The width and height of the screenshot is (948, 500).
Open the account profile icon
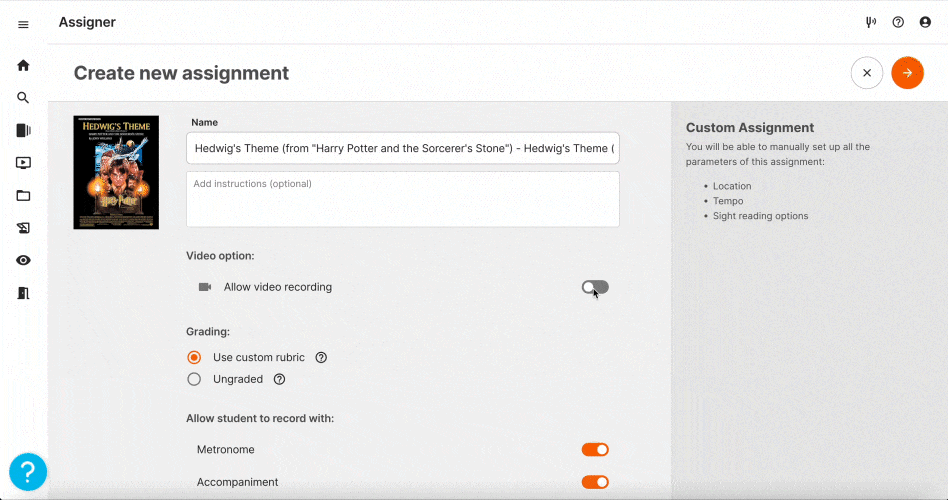[x=924, y=22]
